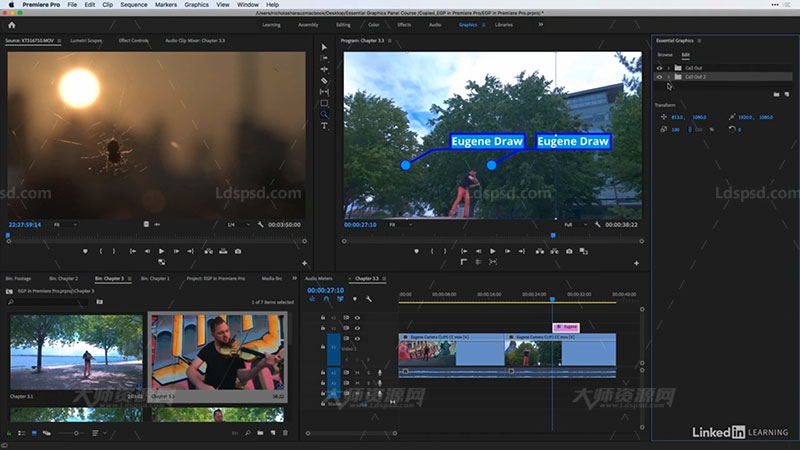Select Chapter 3.3 violinist thumbnail
The height and width of the screenshot is (450, 800).
tap(218, 352)
